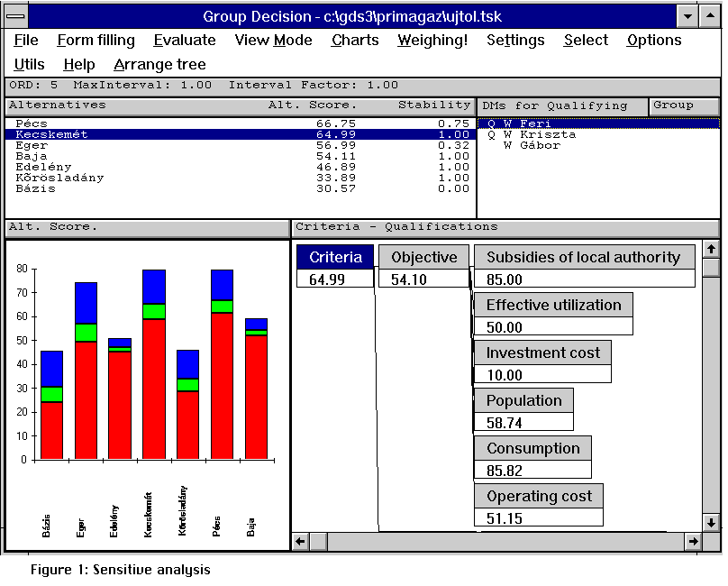Click the 10.00 Investment cost value
This screenshot has height=586, width=728.
(542, 375)
